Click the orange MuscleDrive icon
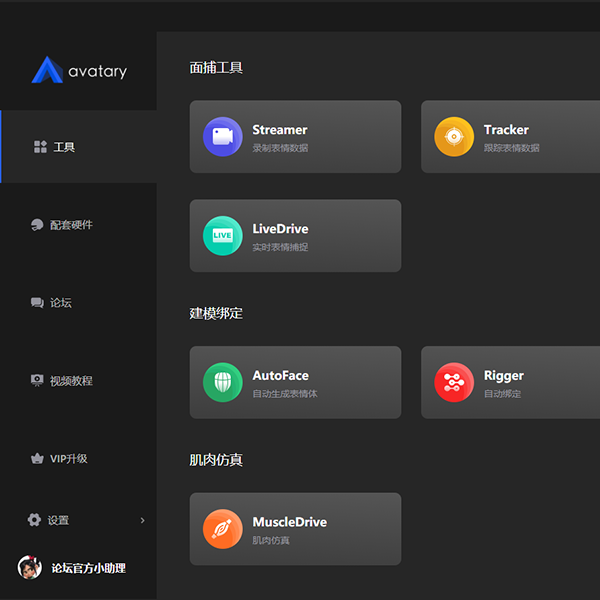This screenshot has width=600, height=600. (x=222, y=529)
